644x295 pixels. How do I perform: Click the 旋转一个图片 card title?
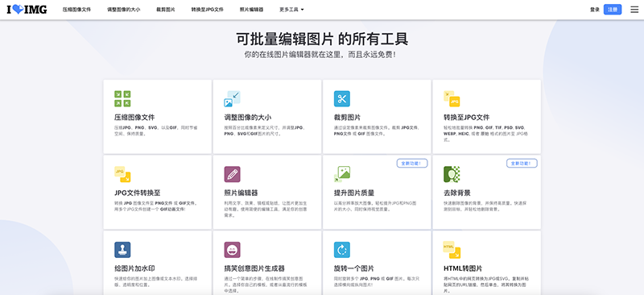(x=354, y=268)
